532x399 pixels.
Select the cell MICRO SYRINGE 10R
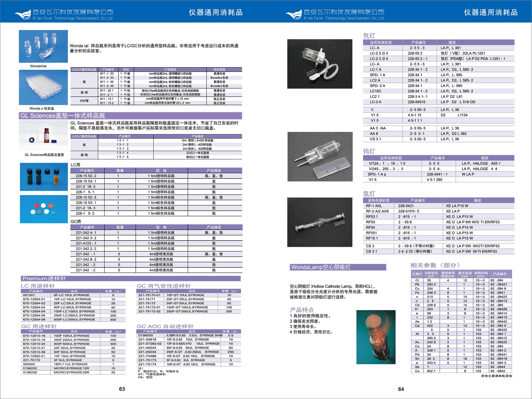[71, 368]
